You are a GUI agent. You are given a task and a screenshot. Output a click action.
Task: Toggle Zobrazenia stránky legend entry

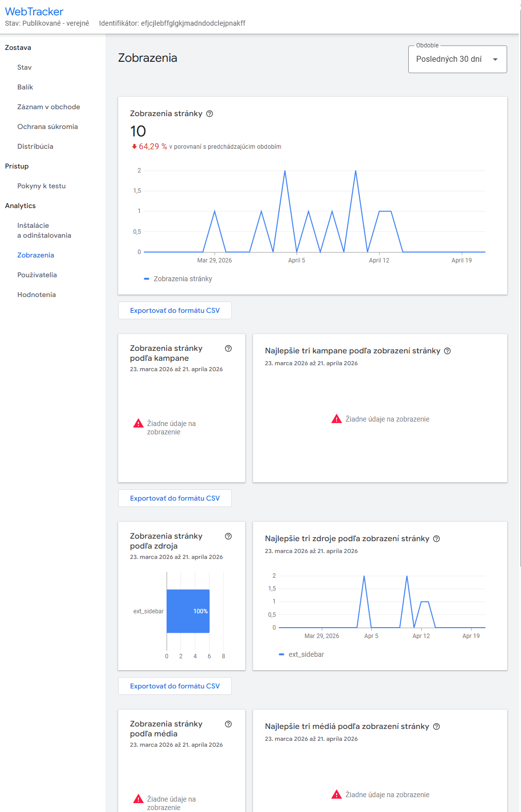pos(178,279)
